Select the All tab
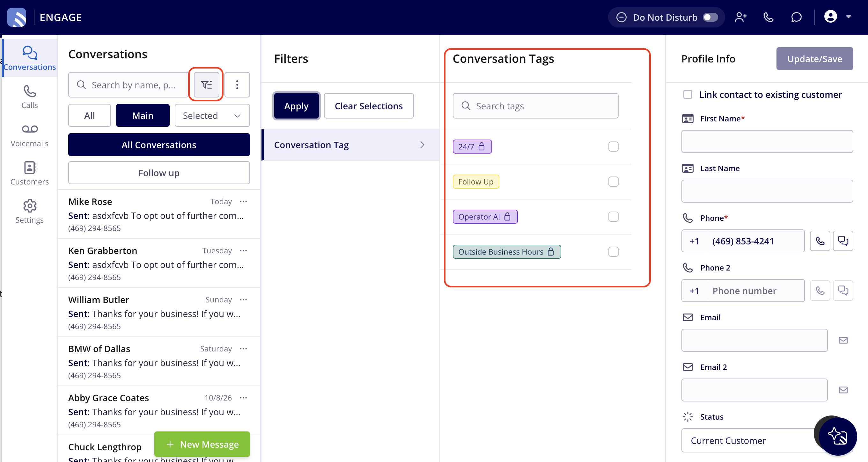The image size is (868, 462). [x=89, y=115]
